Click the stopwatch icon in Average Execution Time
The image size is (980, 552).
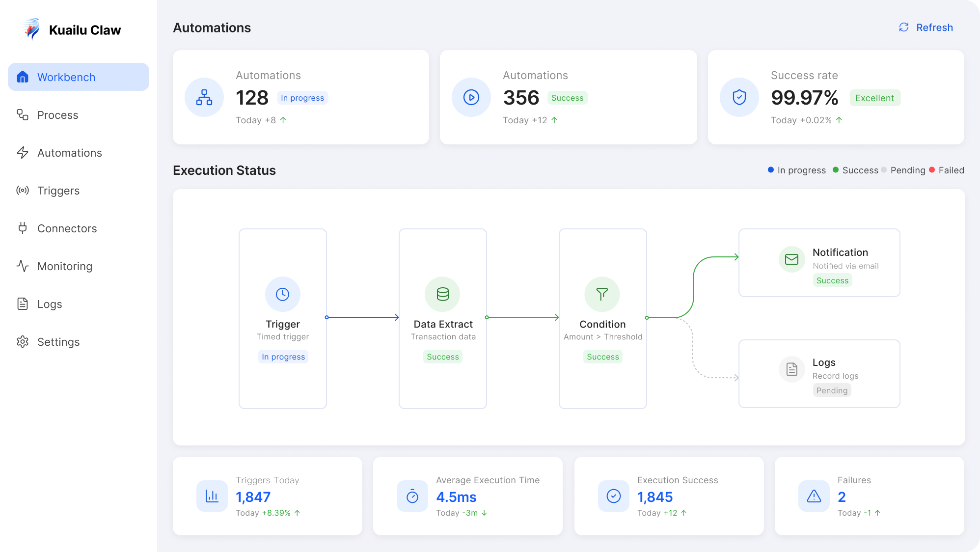pyautogui.click(x=412, y=496)
